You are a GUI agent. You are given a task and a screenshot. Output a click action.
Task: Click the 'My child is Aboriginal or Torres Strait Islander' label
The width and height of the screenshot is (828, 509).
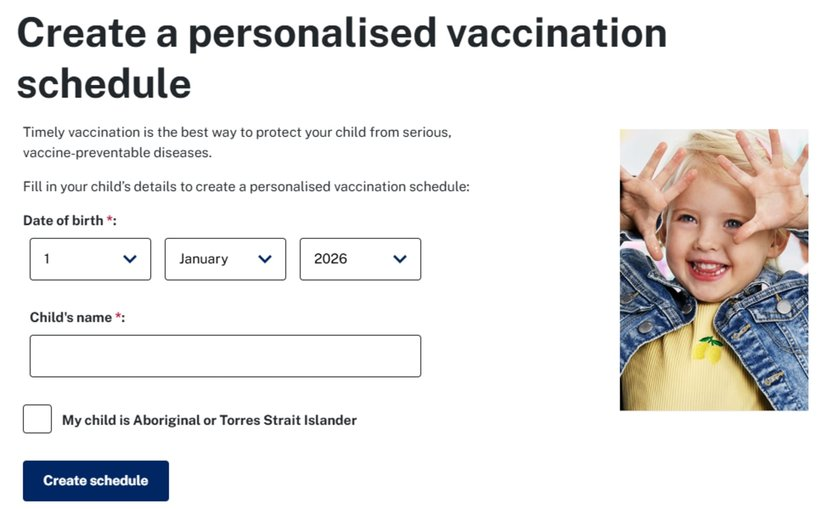point(209,420)
